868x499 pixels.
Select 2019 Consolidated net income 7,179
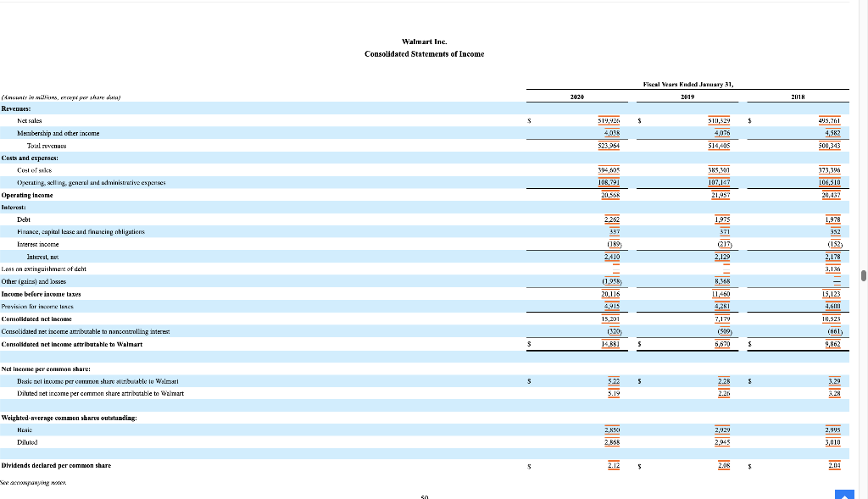click(x=722, y=319)
